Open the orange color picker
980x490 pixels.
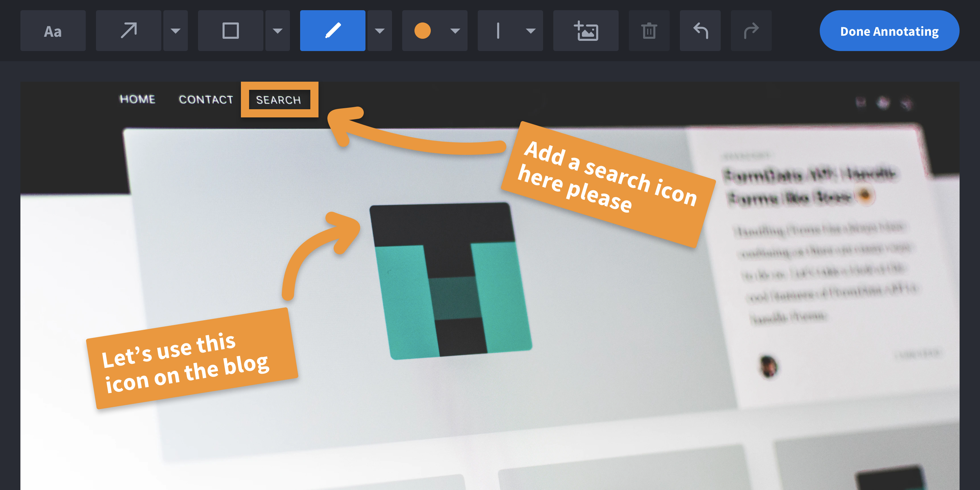click(x=422, y=31)
